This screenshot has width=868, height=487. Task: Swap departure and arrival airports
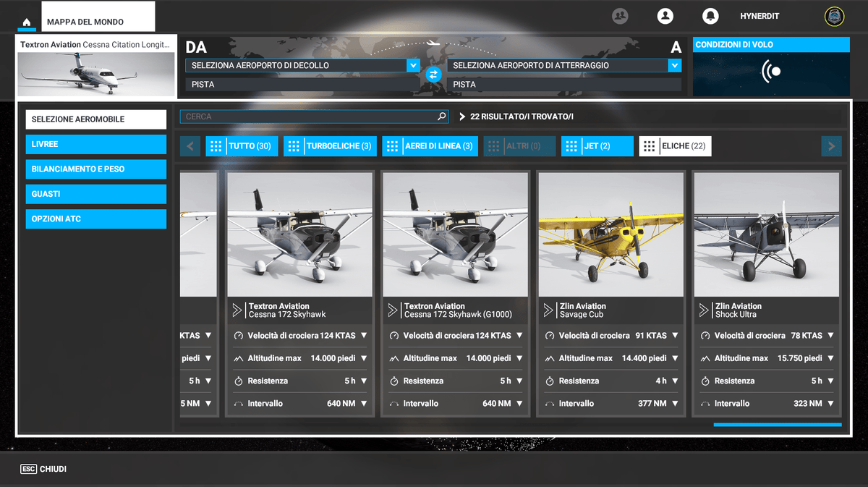(433, 75)
